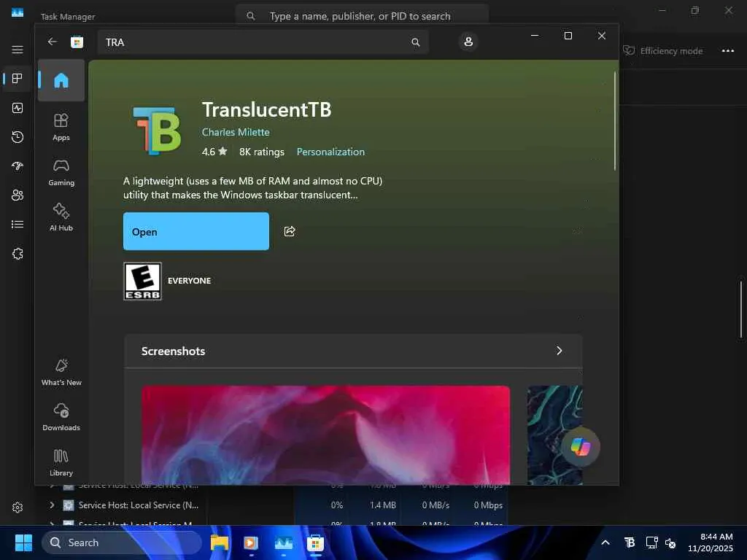This screenshot has width=747, height=560.
Task: Open publisher Charles Milette link
Action: [236, 133]
